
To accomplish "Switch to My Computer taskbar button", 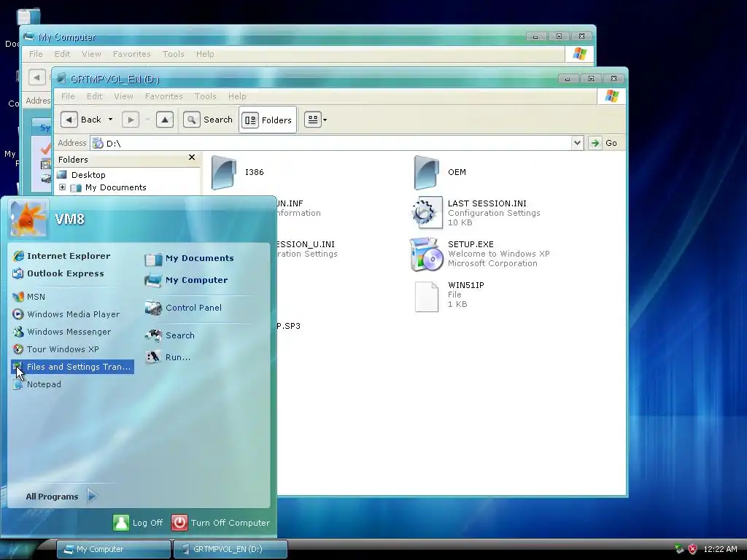I will tap(113, 549).
